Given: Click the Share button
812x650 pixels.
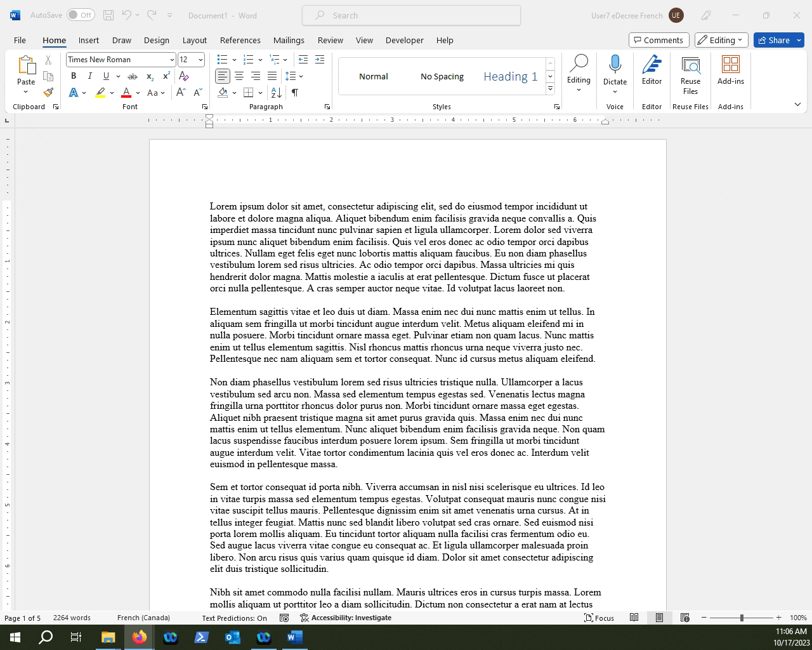Looking at the screenshot, I should 778,40.
